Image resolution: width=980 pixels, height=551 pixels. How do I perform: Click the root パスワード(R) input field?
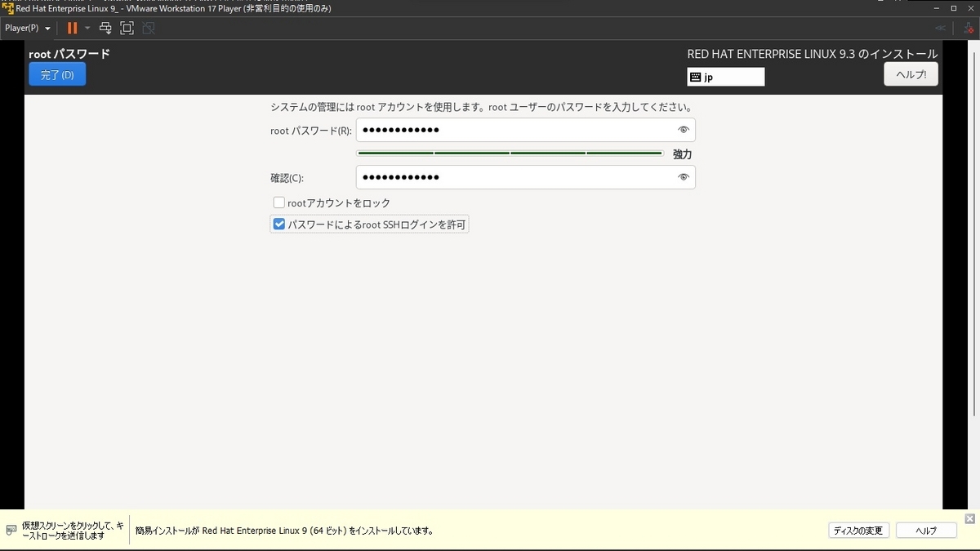pos(525,130)
